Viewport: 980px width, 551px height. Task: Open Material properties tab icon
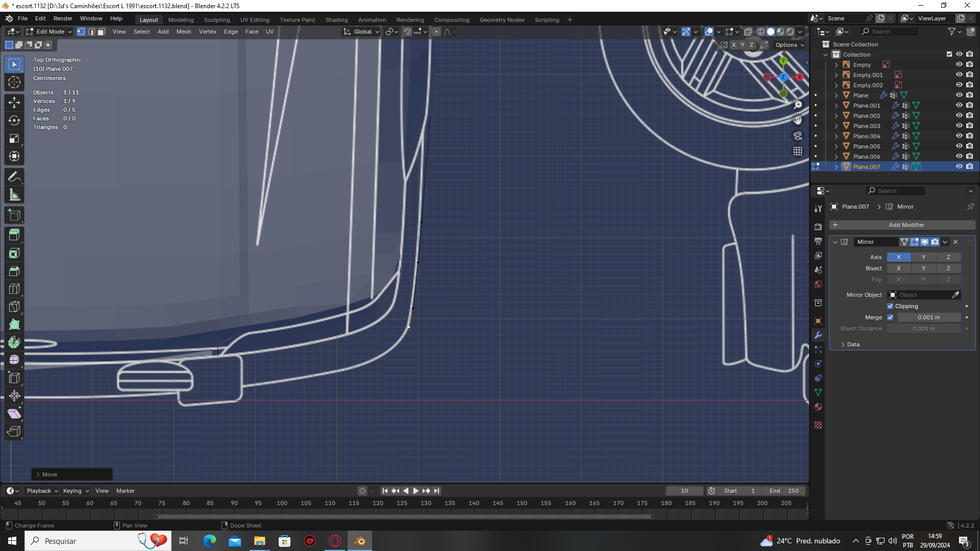tap(818, 407)
